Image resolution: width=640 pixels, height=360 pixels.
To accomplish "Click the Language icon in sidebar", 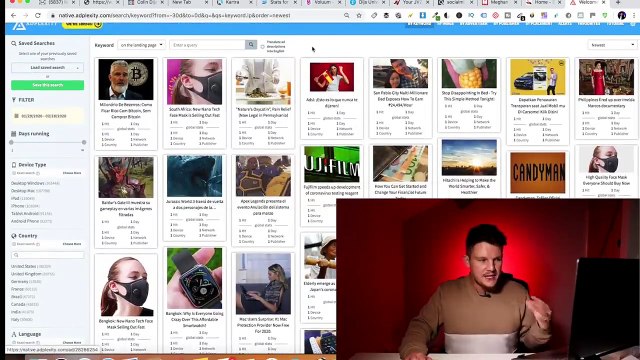I will click(x=14, y=334).
